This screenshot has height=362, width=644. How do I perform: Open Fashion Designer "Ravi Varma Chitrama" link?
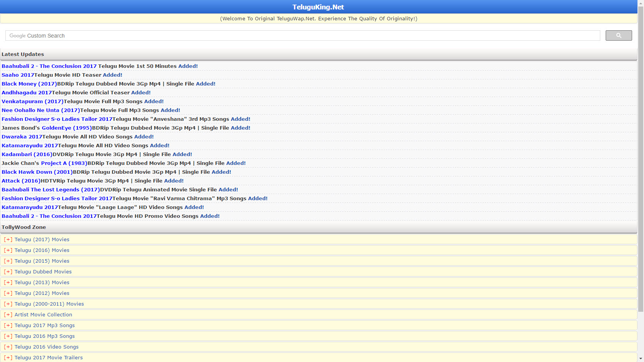coord(57,198)
